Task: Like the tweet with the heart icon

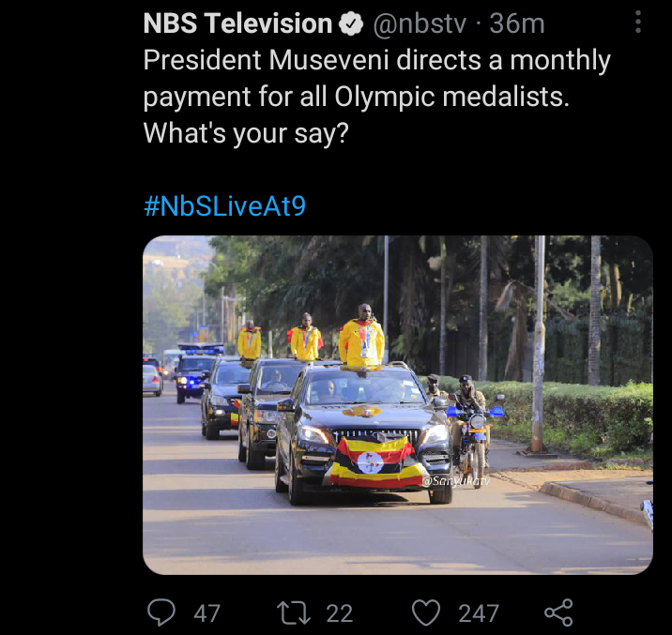Action: coord(426,612)
